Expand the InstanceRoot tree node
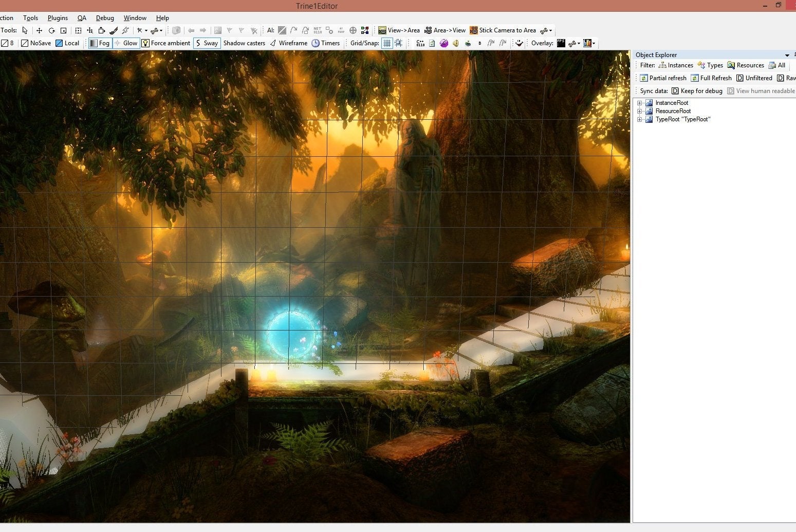The height and width of the screenshot is (532, 796). [640, 103]
